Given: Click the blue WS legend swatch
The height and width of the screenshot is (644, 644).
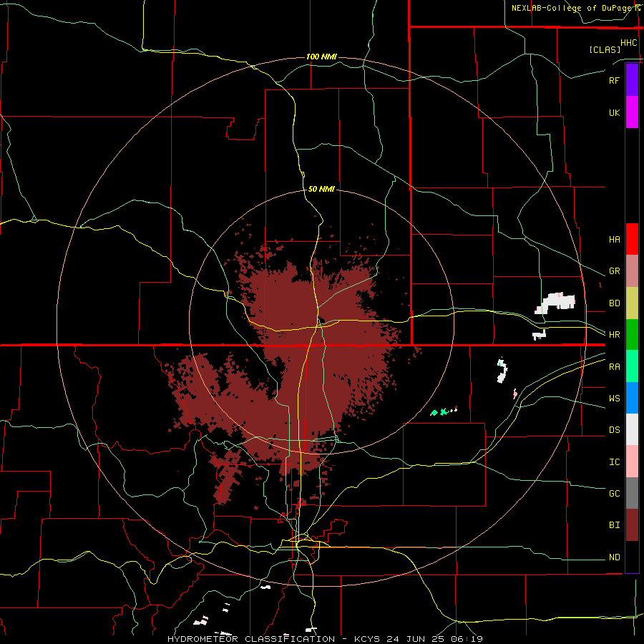Looking at the screenshot, I should [x=632, y=398].
